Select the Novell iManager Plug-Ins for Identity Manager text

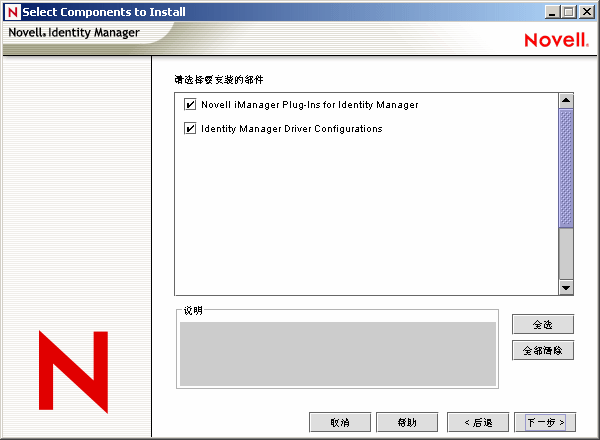[x=310, y=105]
